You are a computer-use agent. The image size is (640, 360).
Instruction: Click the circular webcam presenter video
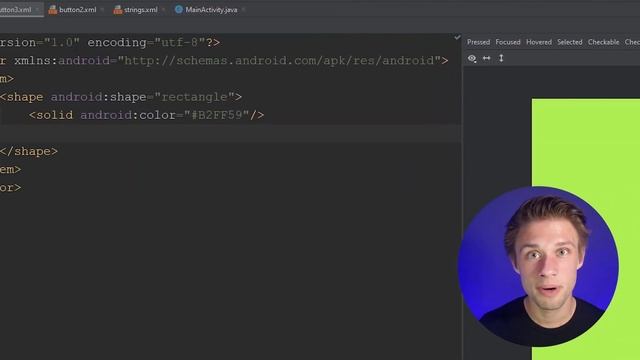point(538,267)
